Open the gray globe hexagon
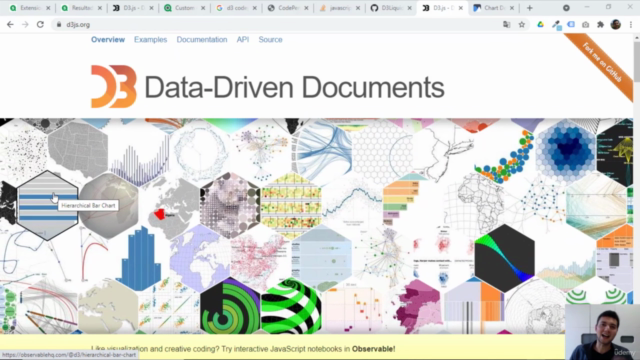Viewport: 640px width, 360px height. [x=108, y=205]
